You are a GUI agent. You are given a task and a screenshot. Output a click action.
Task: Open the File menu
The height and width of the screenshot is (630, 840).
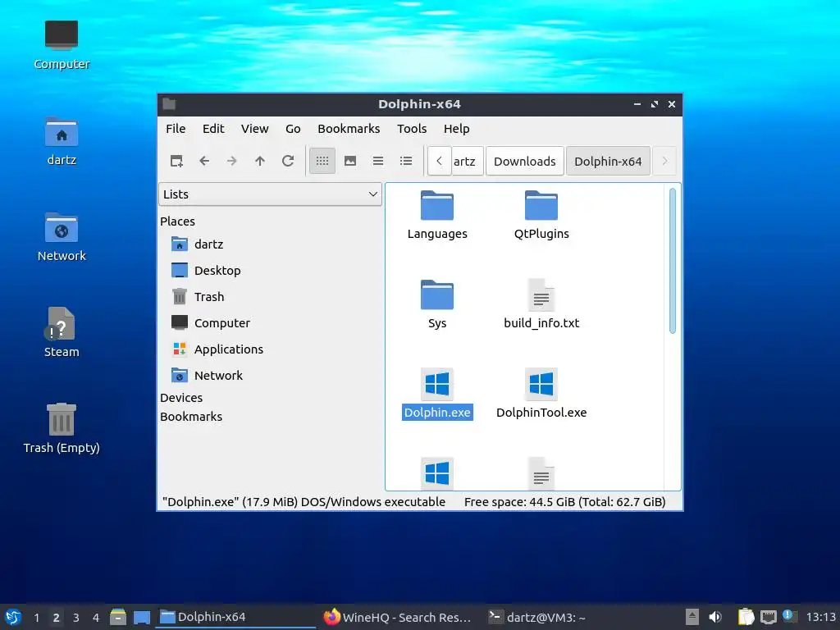pos(176,129)
